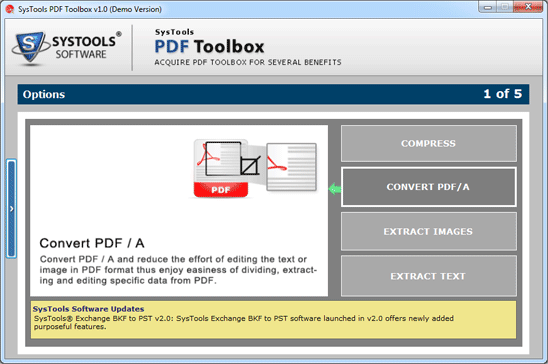Minimize the PDF Toolbox window

[488, 7]
